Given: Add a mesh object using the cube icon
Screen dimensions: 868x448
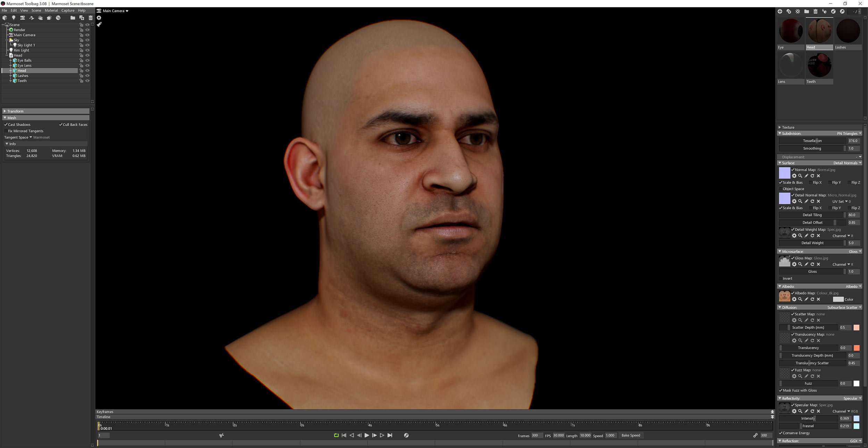Looking at the screenshot, I should [5, 18].
